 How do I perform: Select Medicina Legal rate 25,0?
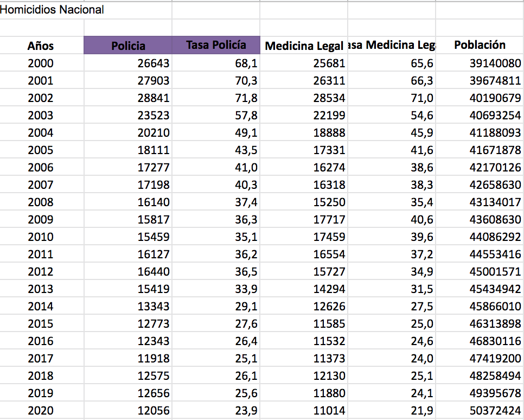pyautogui.click(x=392, y=324)
